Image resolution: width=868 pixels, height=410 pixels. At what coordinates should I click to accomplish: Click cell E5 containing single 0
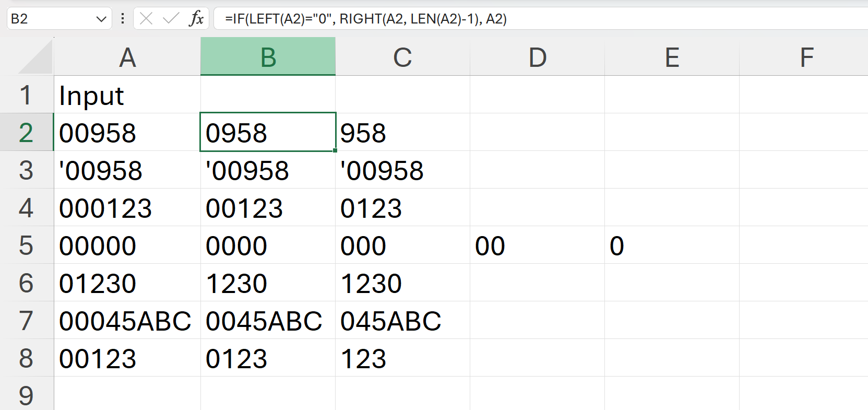pos(672,245)
